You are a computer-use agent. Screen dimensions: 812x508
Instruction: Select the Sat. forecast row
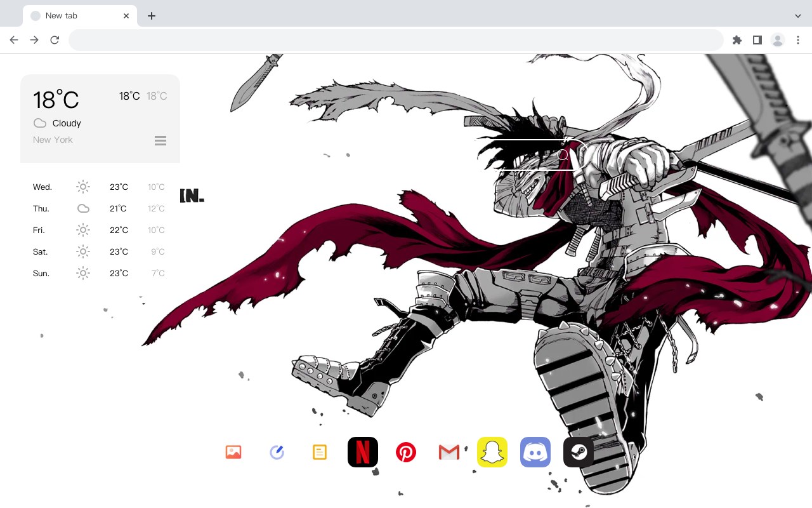point(100,251)
